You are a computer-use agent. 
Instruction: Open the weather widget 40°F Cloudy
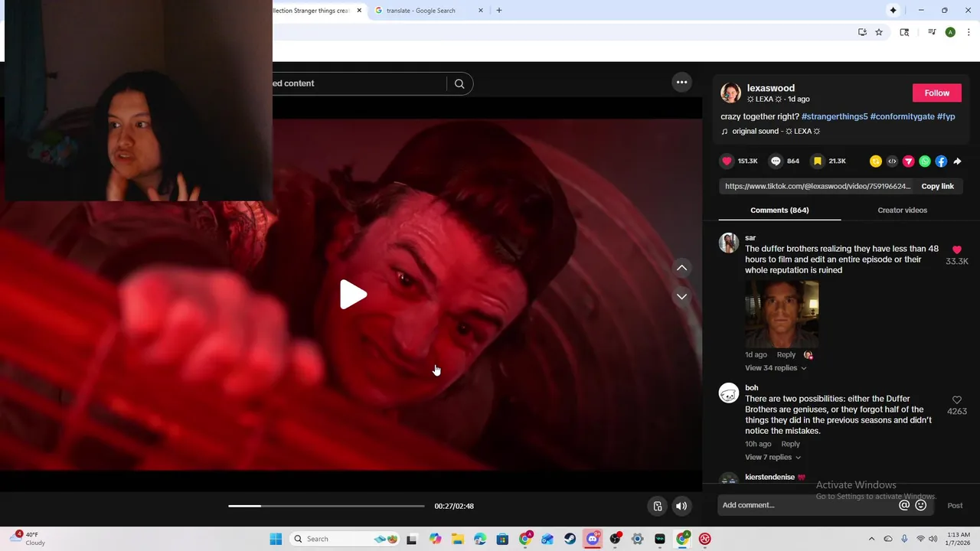tap(27, 539)
